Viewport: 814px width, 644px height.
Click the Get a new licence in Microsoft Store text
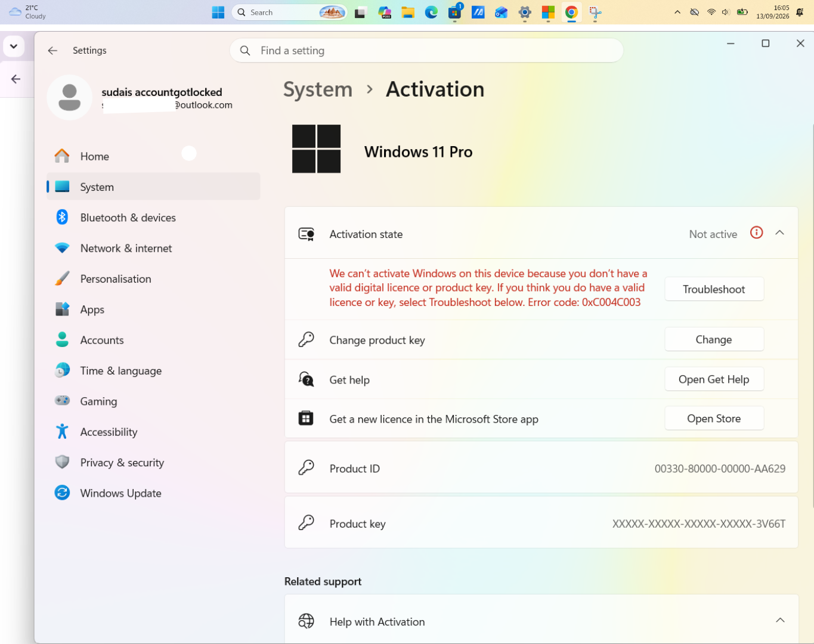coord(434,419)
